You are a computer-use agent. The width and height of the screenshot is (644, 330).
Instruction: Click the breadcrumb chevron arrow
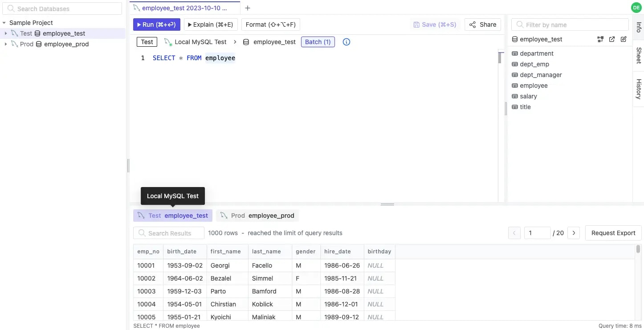(235, 42)
